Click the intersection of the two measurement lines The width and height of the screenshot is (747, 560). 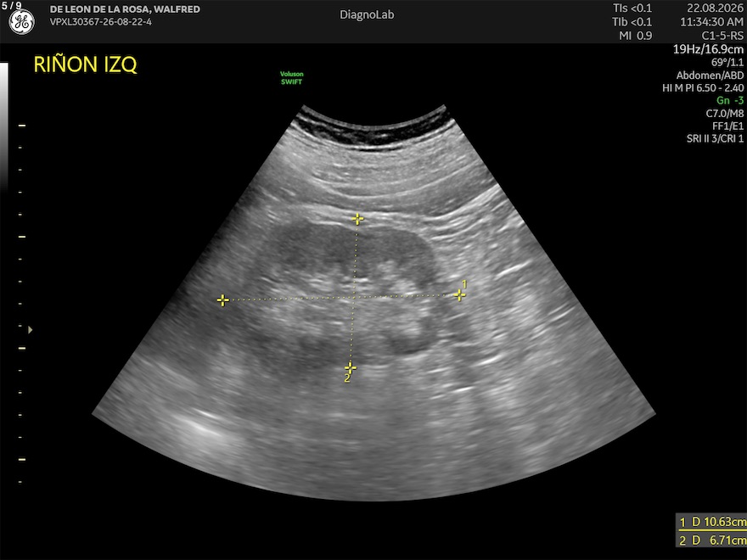[353, 298]
